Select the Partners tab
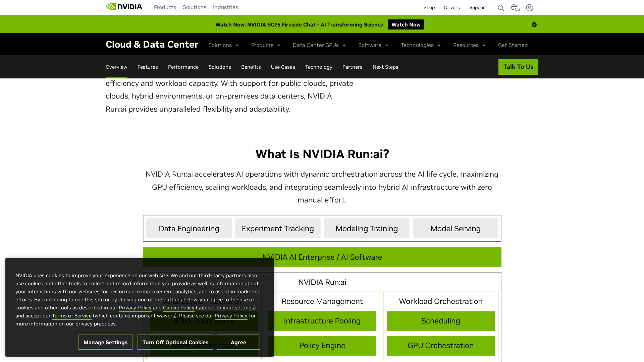 pos(352,67)
